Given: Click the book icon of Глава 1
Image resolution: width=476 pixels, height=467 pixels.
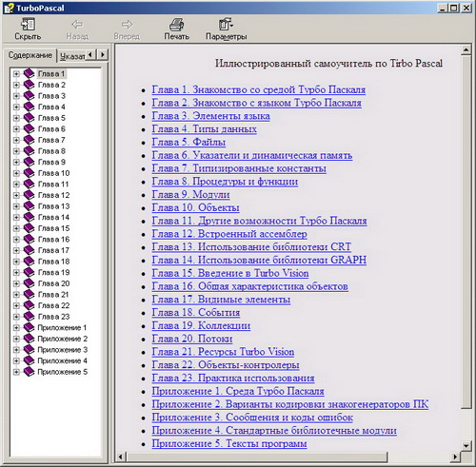Looking at the screenshot, I should pos(29,74).
